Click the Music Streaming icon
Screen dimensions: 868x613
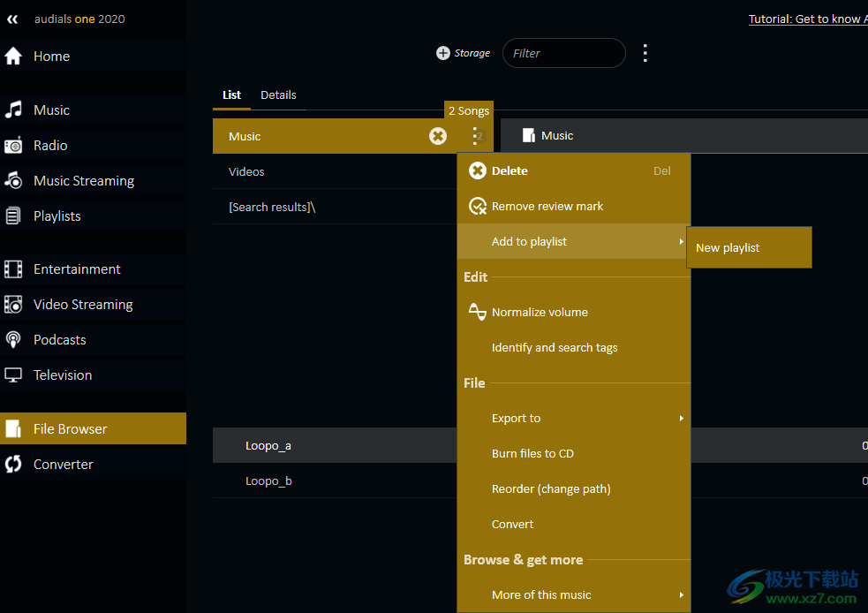coord(13,180)
